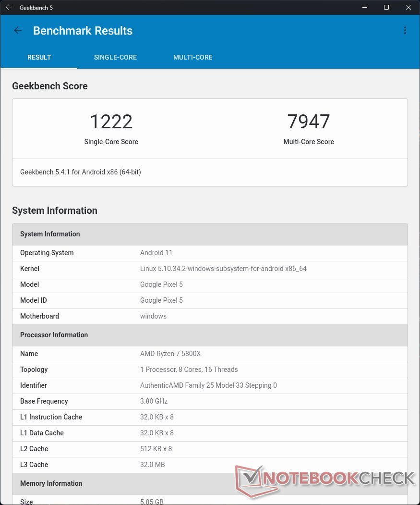This screenshot has width=420, height=505.
Task: Select the Motherboard value windows
Action: pyautogui.click(x=153, y=316)
